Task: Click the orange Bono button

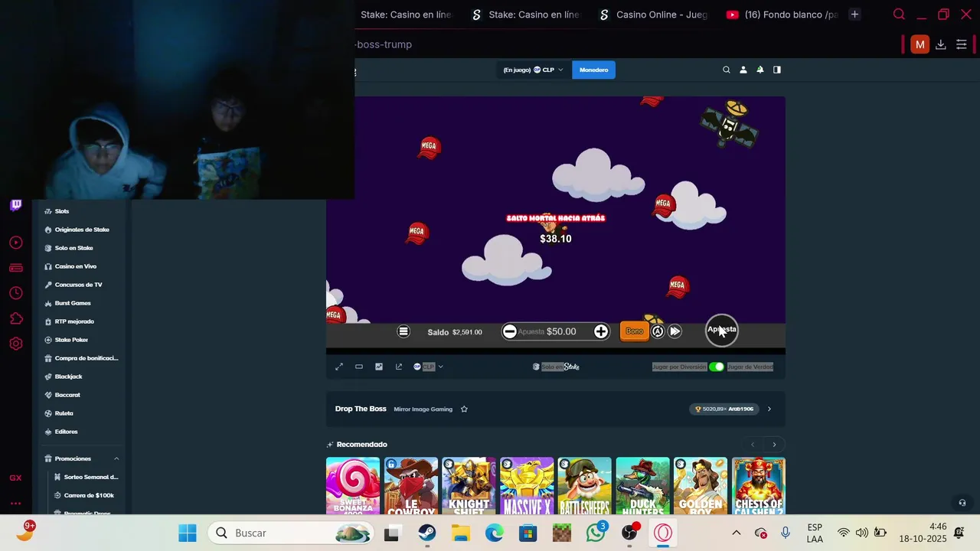Action: 634,331
